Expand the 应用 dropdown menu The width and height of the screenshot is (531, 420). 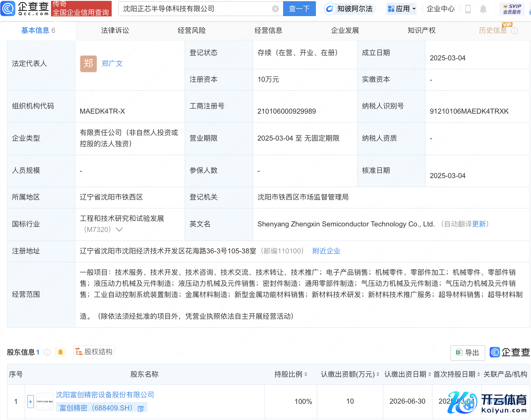point(401,9)
